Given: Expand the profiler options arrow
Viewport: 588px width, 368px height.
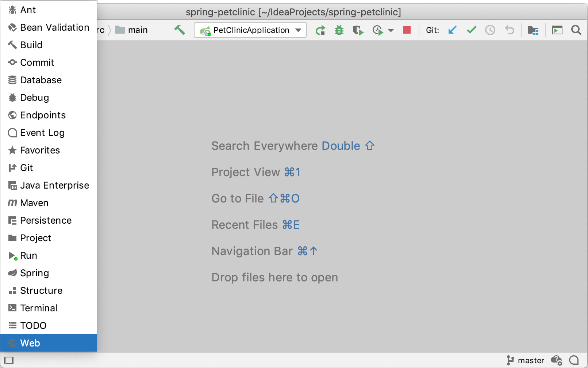Looking at the screenshot, I should (391, 30).
